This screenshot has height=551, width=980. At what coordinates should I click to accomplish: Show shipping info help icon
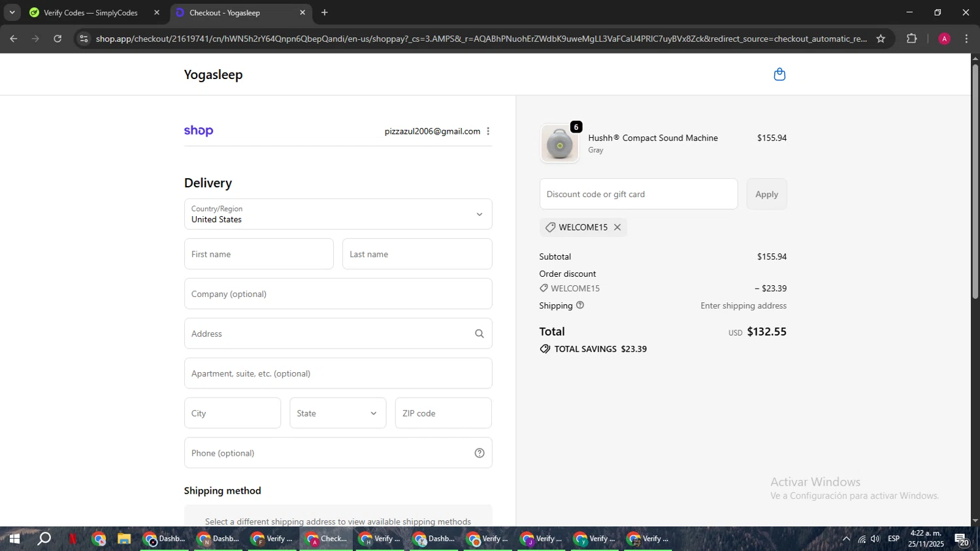(x=580, y=306)
